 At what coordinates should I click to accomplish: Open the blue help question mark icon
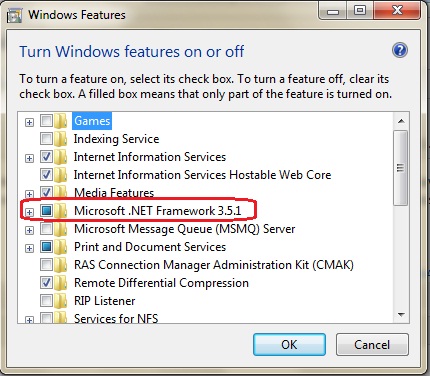(400, 51)
